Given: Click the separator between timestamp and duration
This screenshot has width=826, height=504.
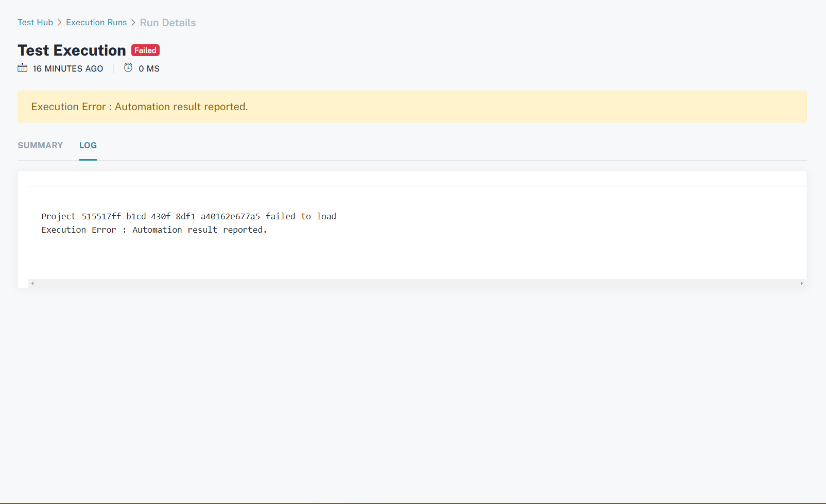Looking at the screenshot, I should tap(113, 68).
